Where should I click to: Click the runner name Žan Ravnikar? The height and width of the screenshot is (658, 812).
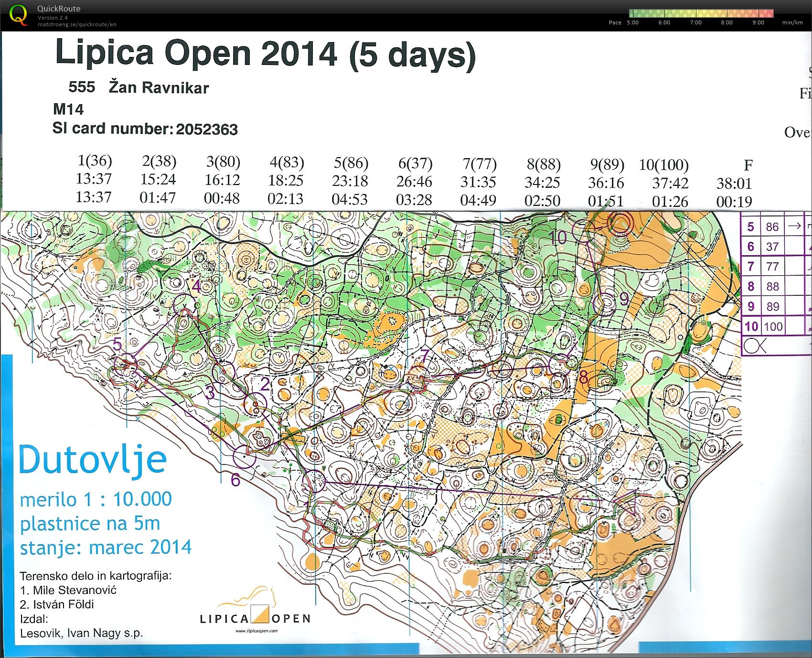[x=159, y=87]
